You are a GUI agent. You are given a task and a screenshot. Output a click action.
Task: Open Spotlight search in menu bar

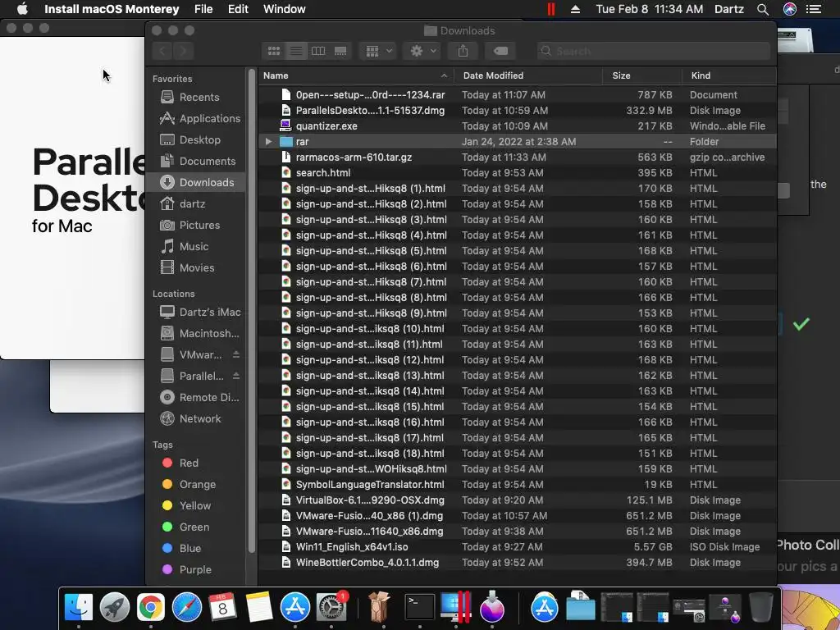point(763,9)
